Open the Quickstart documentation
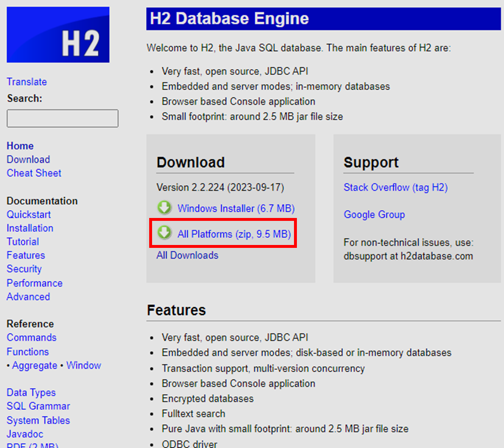The image size is (504, 448). click(x=28, y=214)
